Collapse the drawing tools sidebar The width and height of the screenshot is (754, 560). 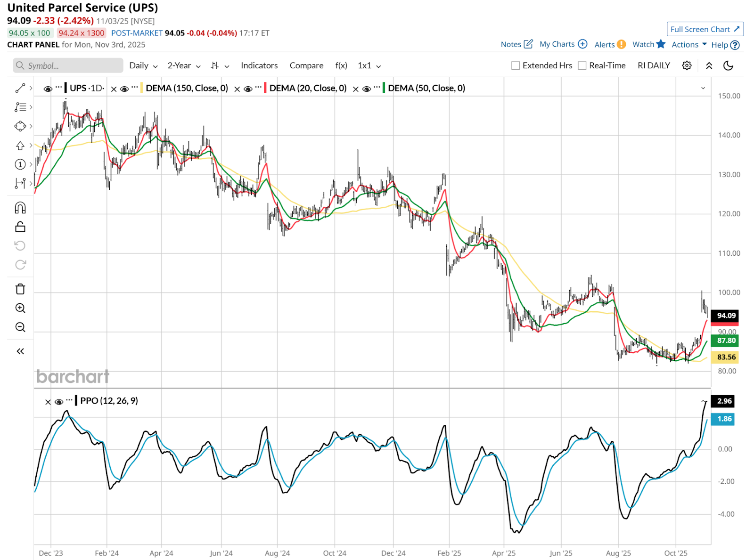click(20, 351)
